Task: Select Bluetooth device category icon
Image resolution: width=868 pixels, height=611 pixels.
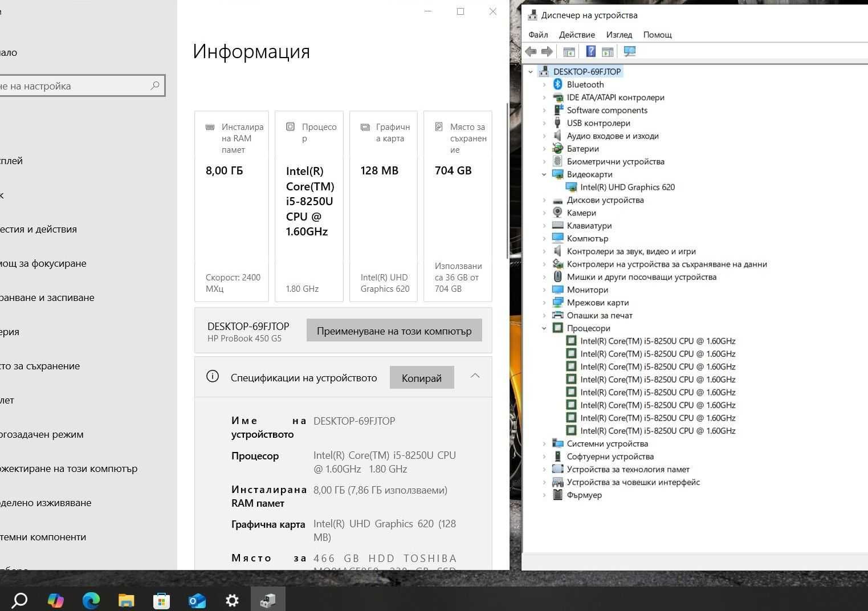Action: tap(558, 84)
